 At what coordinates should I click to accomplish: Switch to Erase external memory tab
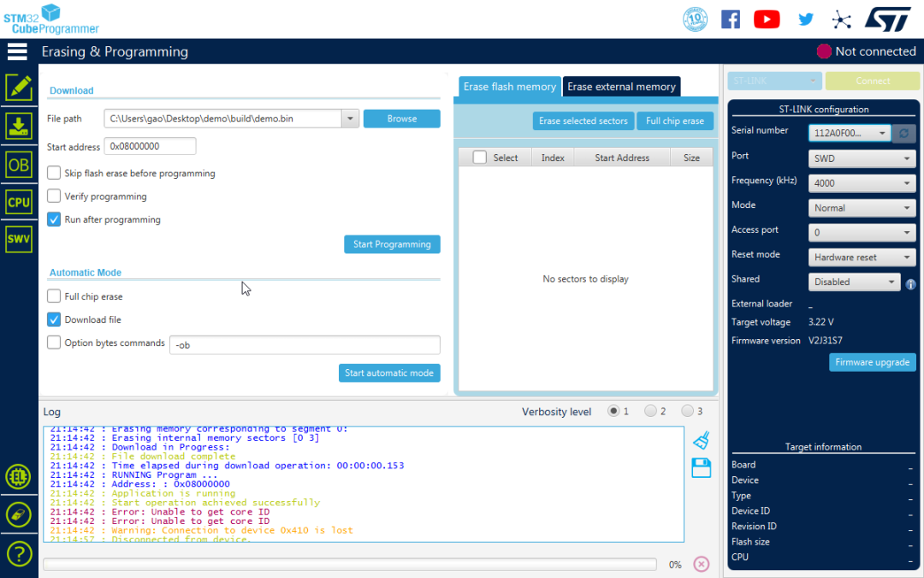click(x=621, y=86)
